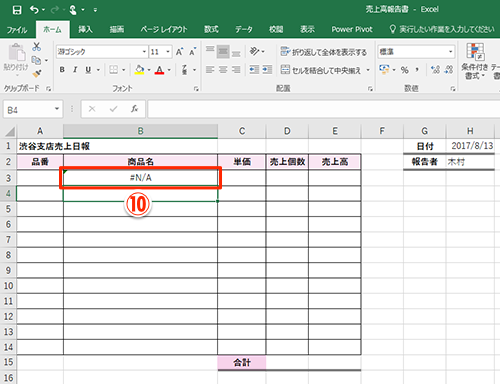Image resolution: width=500 pixels, height=384 pixels.
Task: Toggle Underline formatting
Action: pos(88,70)
